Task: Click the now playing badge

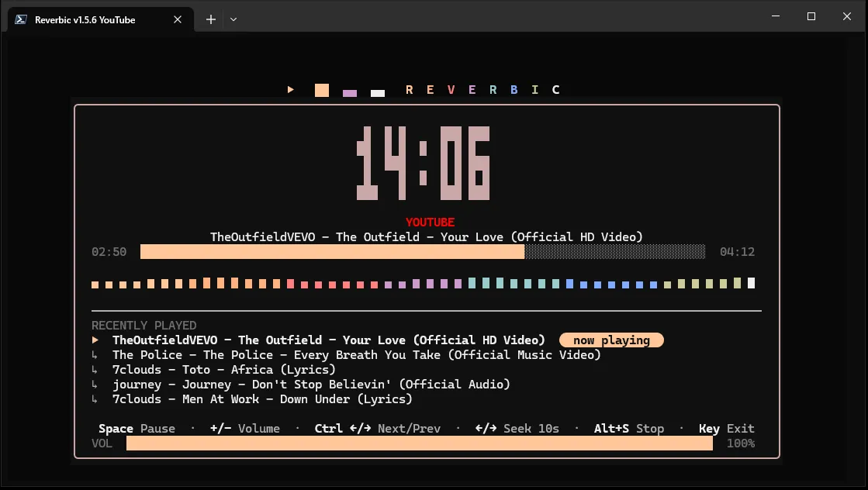Action: [611, 340]
